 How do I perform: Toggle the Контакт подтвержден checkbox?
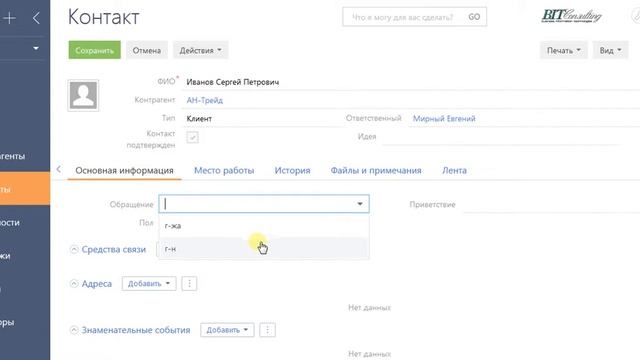(193, 138)
